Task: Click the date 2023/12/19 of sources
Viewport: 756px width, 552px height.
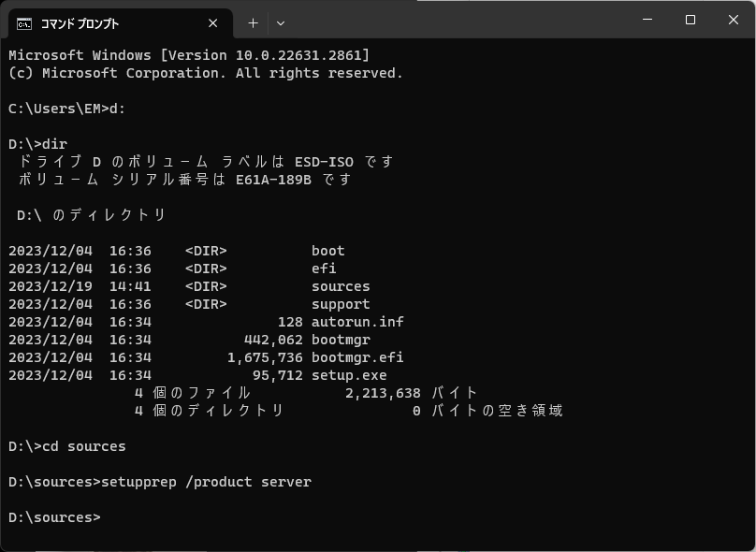Action: [x=51, y=286]
